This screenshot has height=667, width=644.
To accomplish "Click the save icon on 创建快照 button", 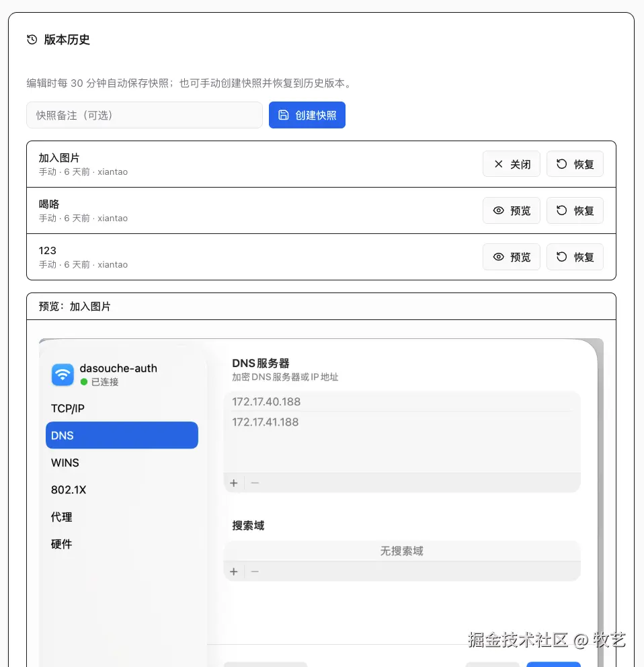I will point(283,115).
